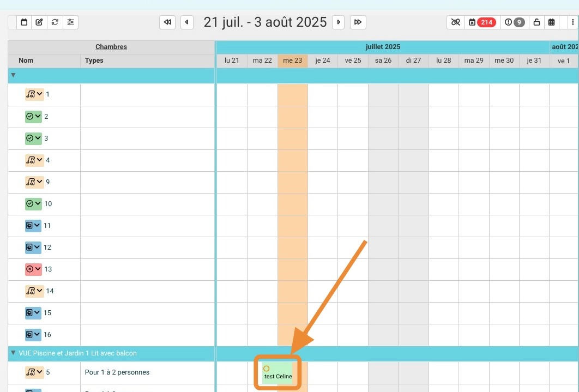Select the di 27 day header
The height and width of the screenshot is (392, 579).
[x=414, y=61]
